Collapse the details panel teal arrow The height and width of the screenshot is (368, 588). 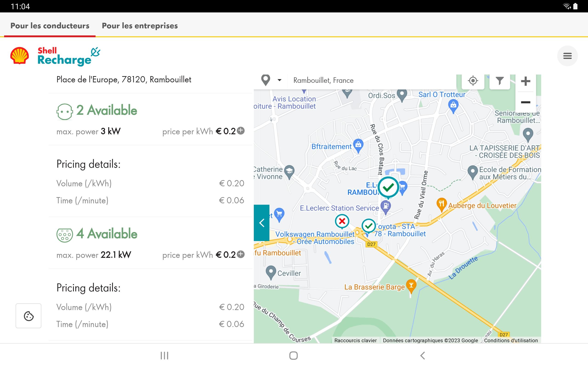[x=261, y=223]
